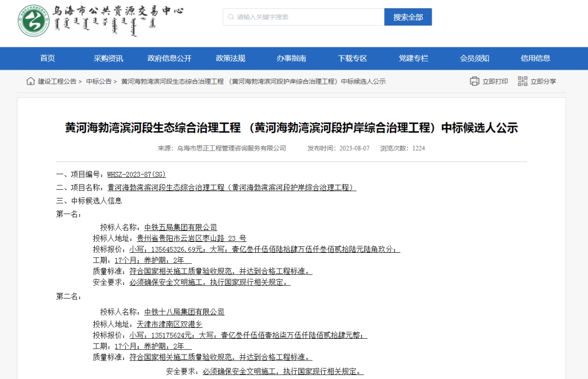Open the 信用信息 menu item
Screen dimensions: 588x379
[x=535, y=59]
